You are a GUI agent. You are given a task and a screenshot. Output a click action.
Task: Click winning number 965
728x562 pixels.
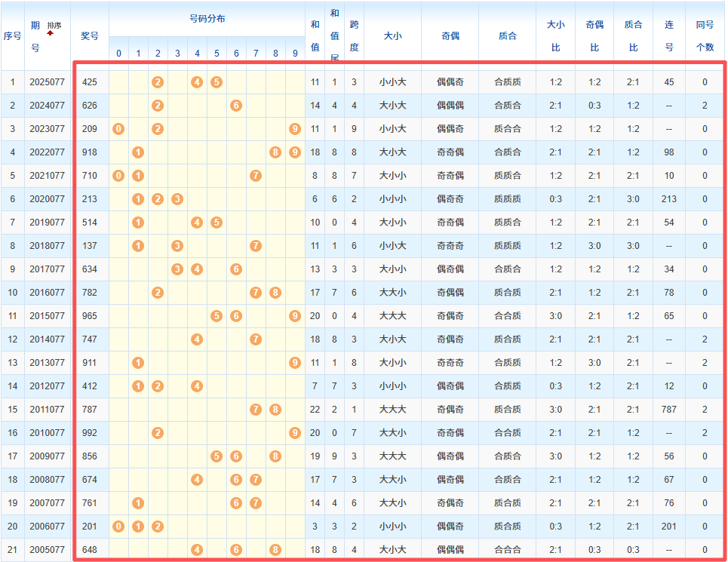click(x=90, y=317)
